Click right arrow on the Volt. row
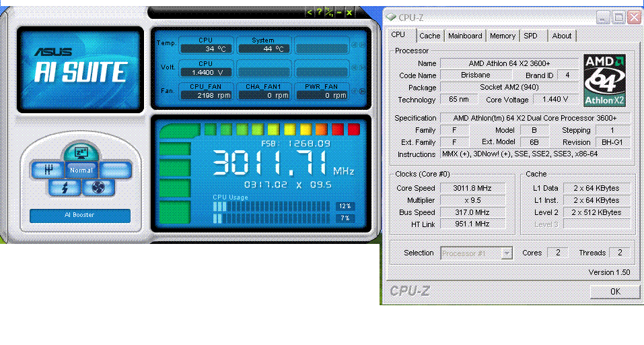644x345 pixels. point(362,67)
